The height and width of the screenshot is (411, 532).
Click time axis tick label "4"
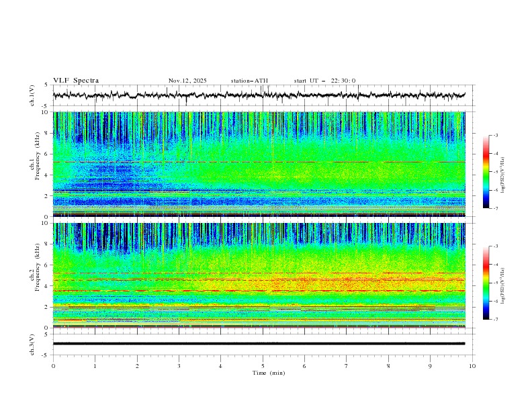220,366
